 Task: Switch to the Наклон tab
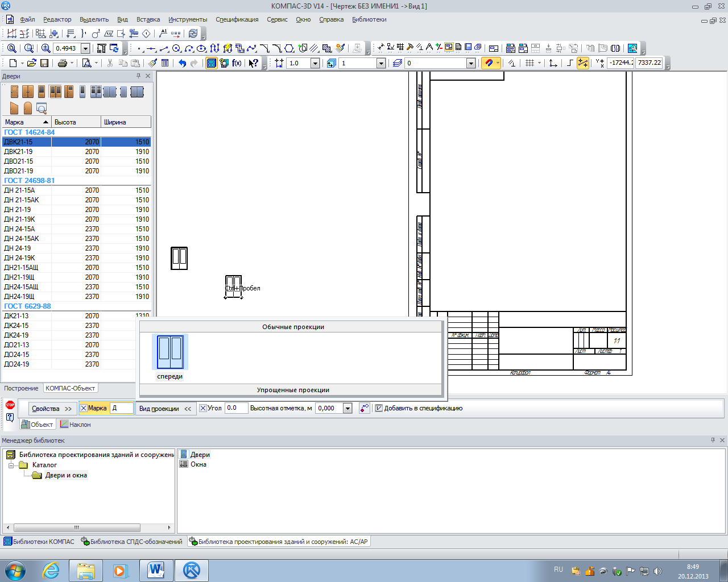[75, 425]
